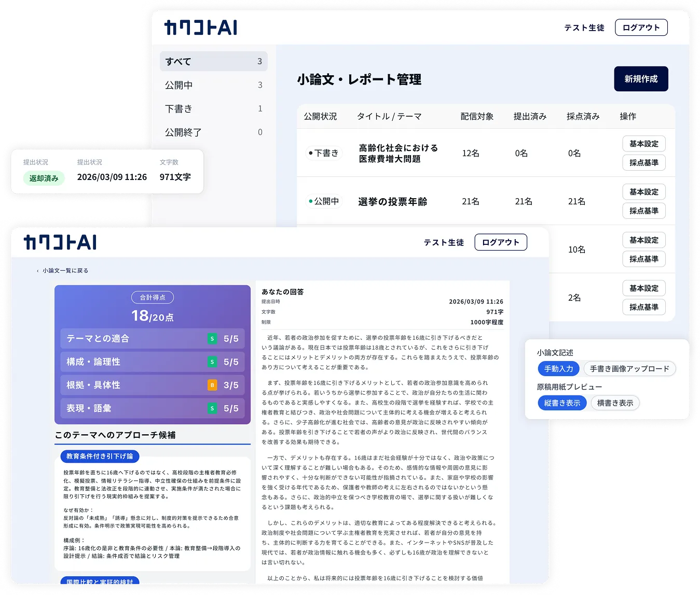Viewport: 700px width, 595px height.
Task: Click the 971文字 count in the floating card
Action: 175,177
